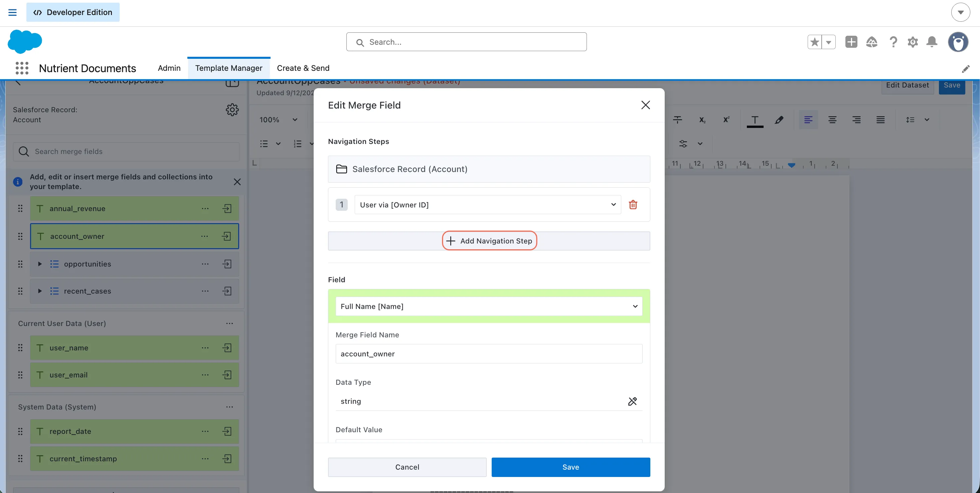Open the Salesforce App Launcher grid
The height and width of the screenshot is (493, 980).
tap(22, 68)
